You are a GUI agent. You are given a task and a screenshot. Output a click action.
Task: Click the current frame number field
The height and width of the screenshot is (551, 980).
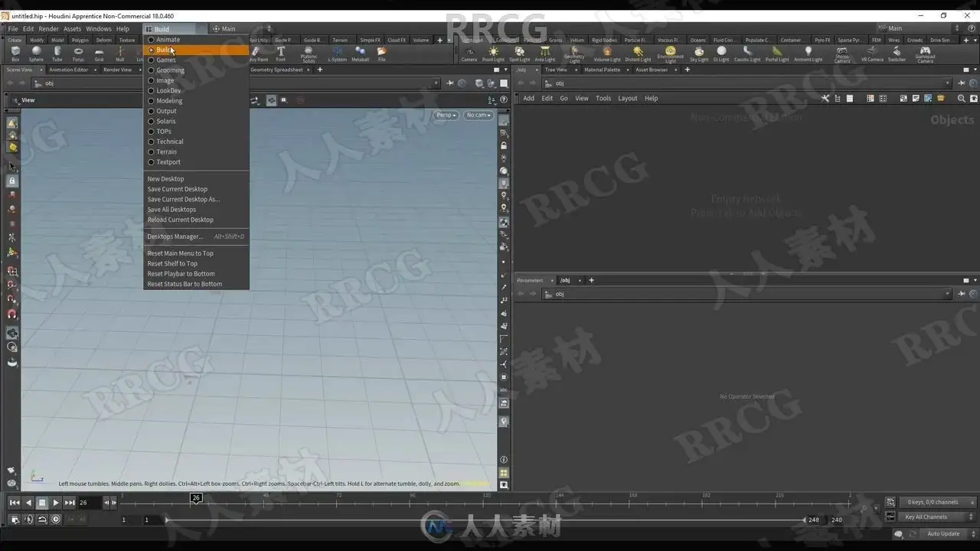point(90,503)
